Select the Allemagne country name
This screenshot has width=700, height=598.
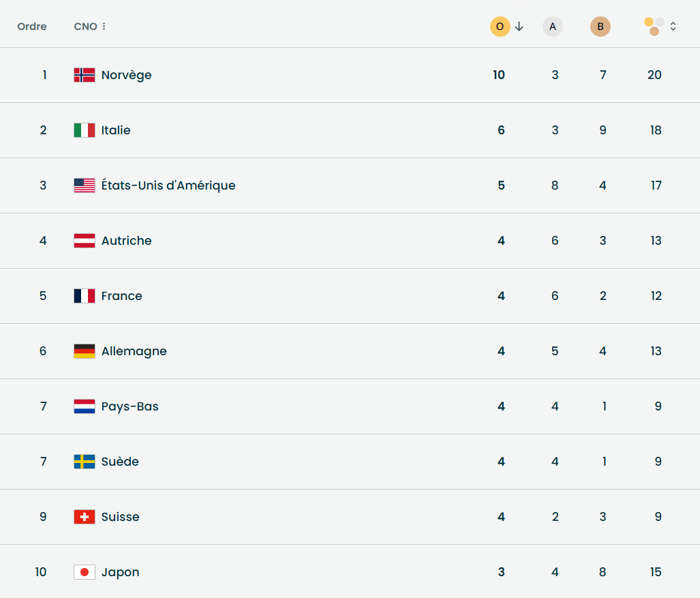(x=134, y=351)
